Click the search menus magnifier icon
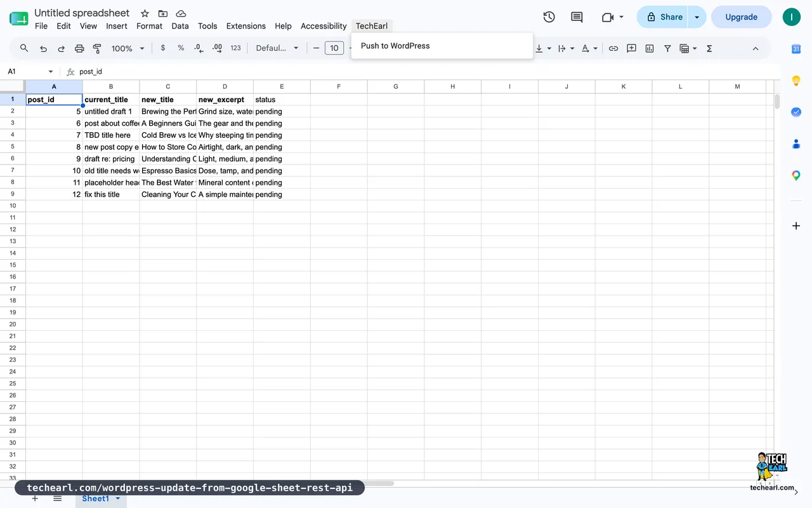The width and height of the screenshot is (812, 508). tap(24, 48)
